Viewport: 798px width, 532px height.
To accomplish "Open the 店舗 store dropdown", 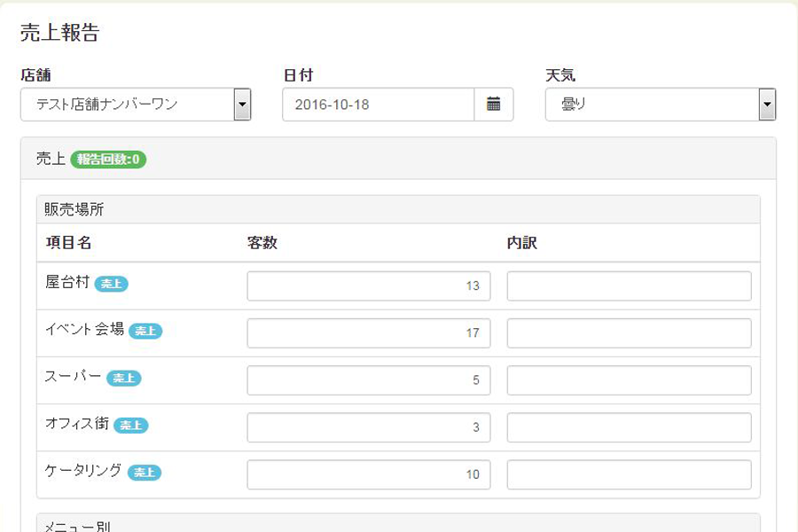I will [135, 105].
